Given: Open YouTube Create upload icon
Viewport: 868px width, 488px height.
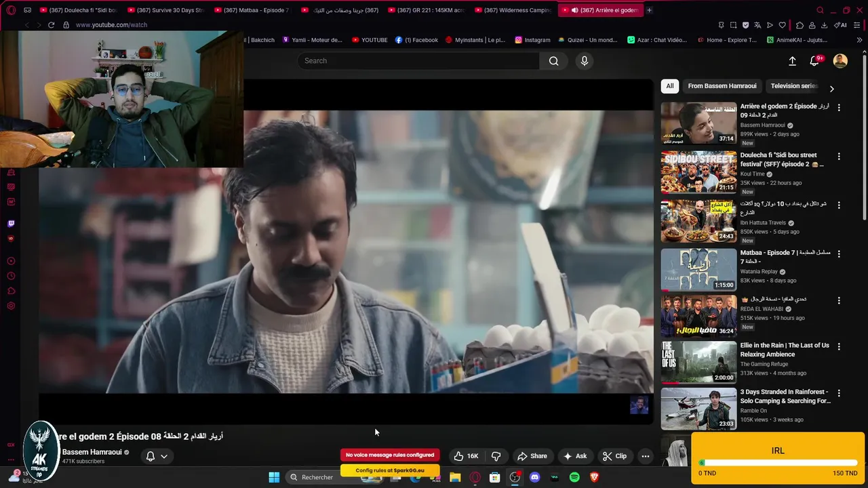Looking at the screenshot, I should tap(792, 61).
